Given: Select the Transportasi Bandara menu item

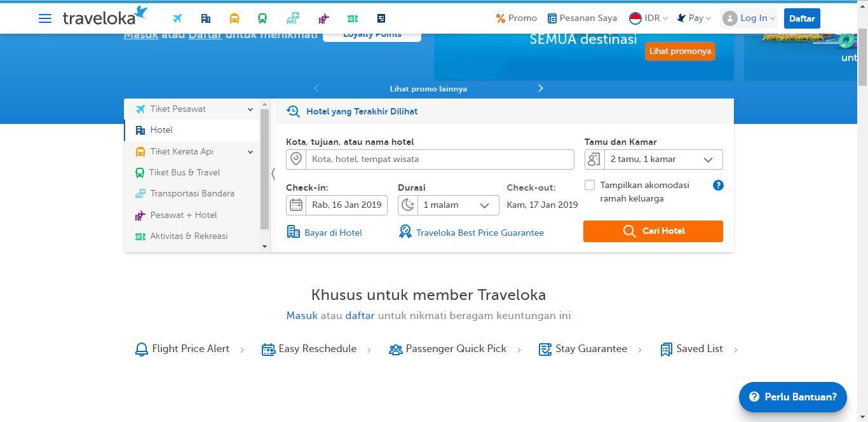Looking at the screenshot, I should pos(191,193).
